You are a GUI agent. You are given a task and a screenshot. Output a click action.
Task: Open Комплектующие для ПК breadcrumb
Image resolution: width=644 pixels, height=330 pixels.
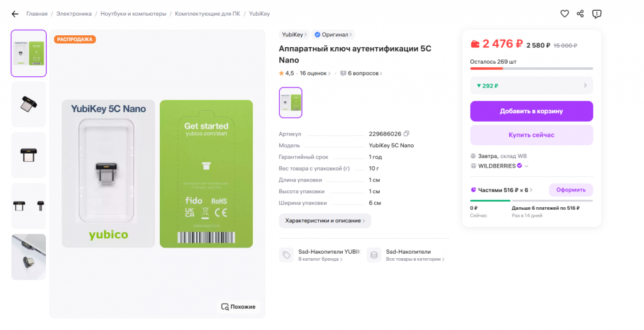click(x=208, y=14)
